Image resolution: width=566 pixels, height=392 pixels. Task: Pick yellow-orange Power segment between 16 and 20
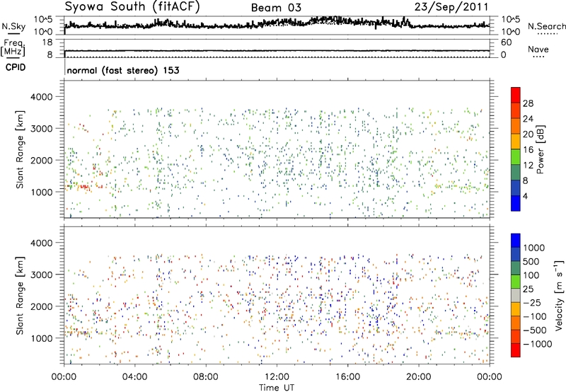coord(516,142)
